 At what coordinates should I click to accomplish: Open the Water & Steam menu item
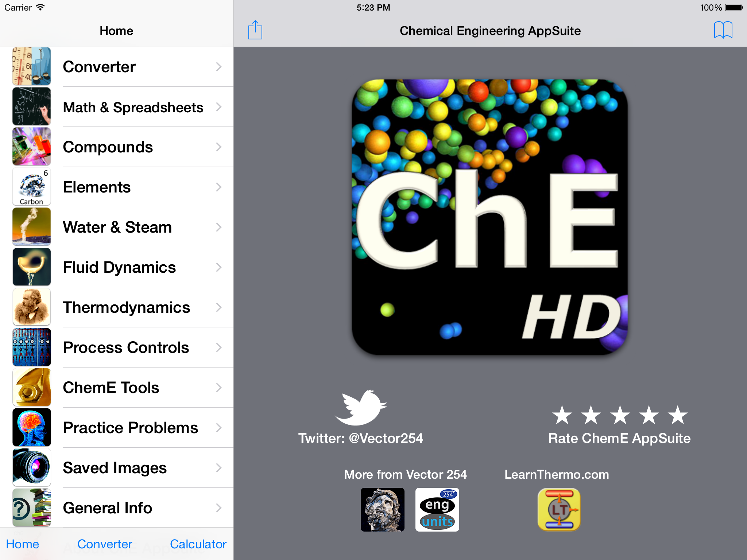[117, 227]
